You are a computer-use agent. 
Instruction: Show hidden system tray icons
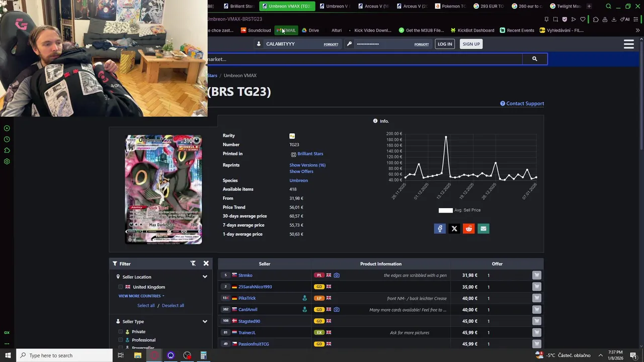pos(600,355)
